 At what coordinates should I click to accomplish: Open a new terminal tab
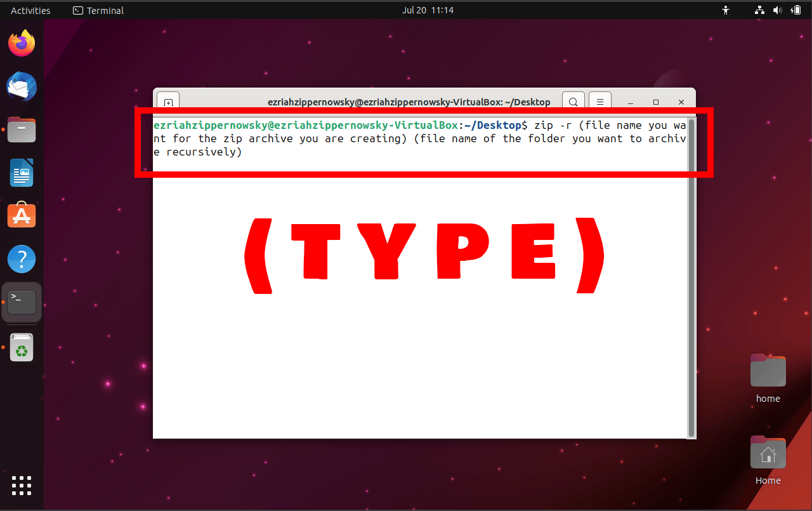[x=167, y=102]
